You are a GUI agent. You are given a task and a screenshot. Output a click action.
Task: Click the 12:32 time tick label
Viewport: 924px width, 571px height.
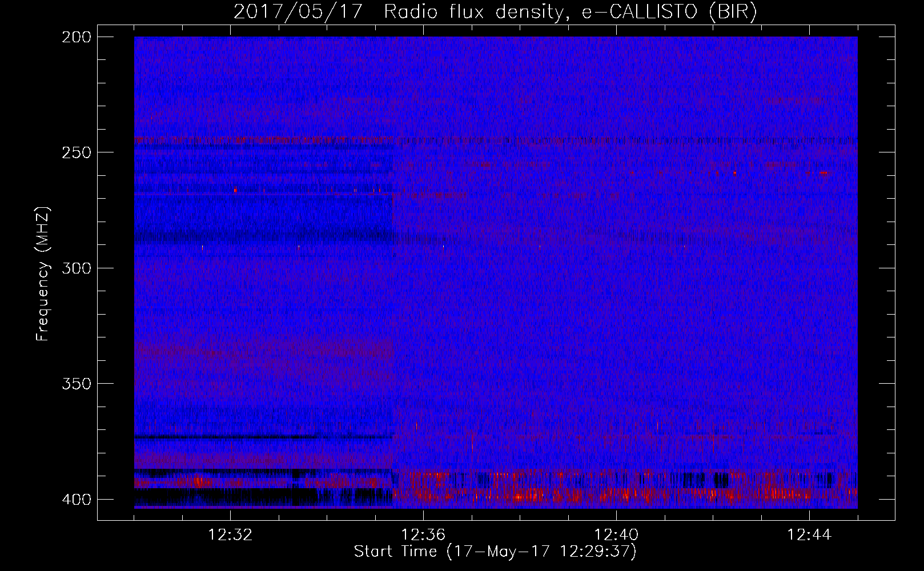click(230, 535)
